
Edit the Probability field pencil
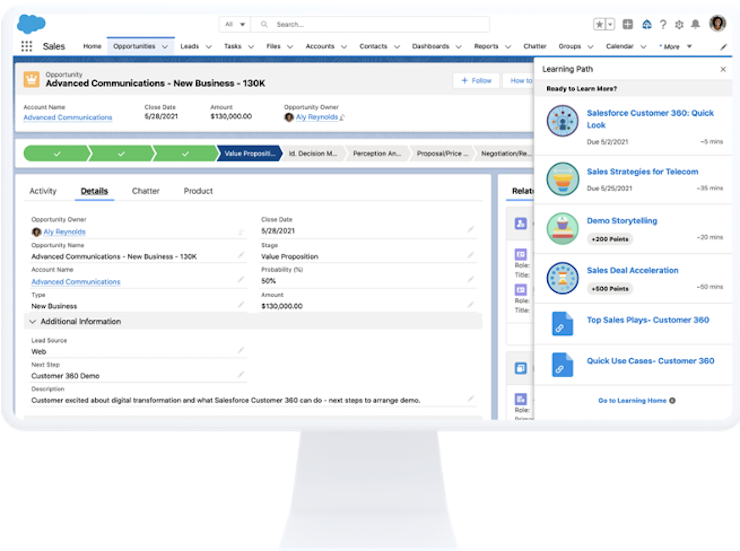(471, 279)
